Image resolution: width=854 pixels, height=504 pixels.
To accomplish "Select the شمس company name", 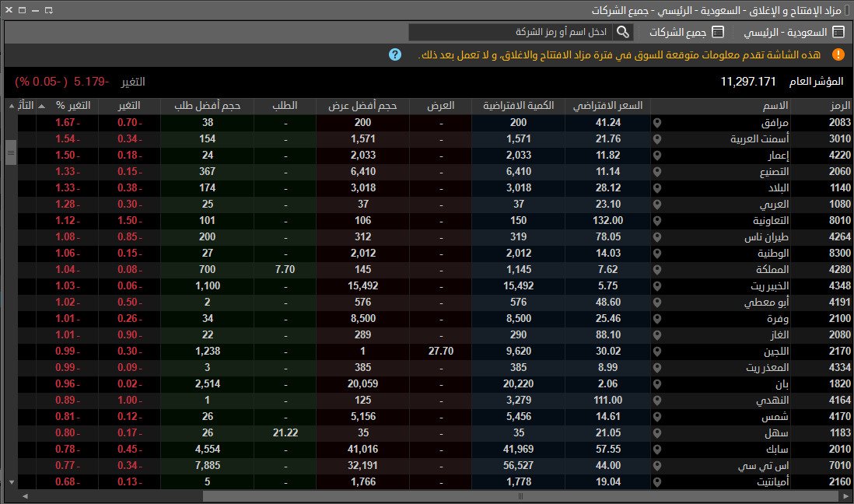I will coord(775,417).
